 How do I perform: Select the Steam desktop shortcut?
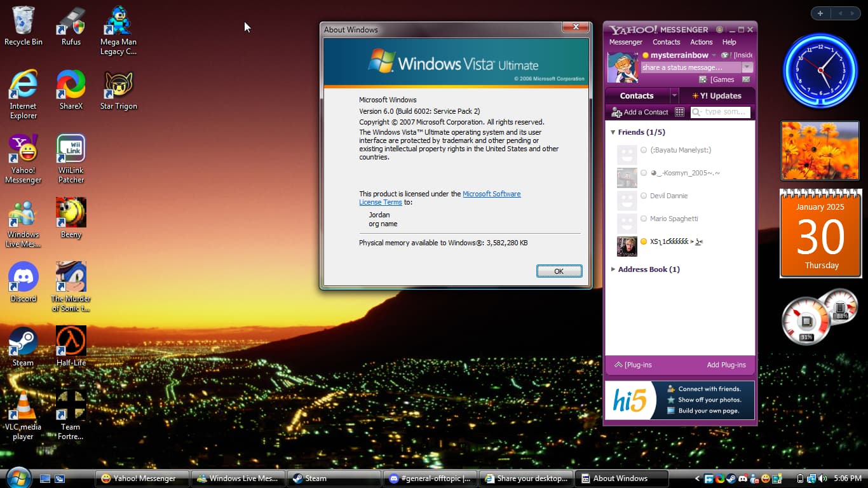24,346
